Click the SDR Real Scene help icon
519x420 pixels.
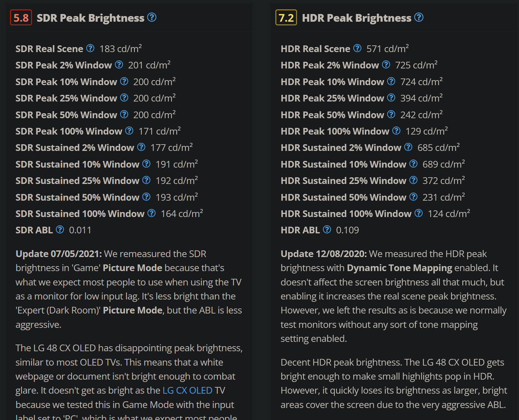coord(90,48)
